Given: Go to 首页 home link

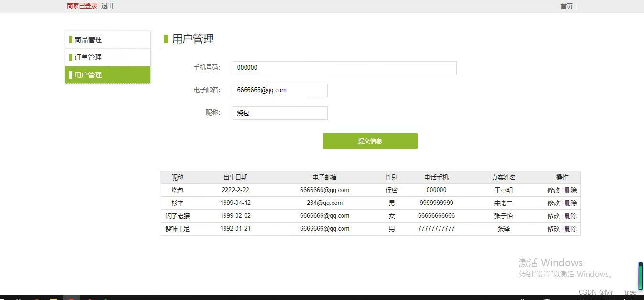Looking at the screenshot, I should tap(567, 6).
